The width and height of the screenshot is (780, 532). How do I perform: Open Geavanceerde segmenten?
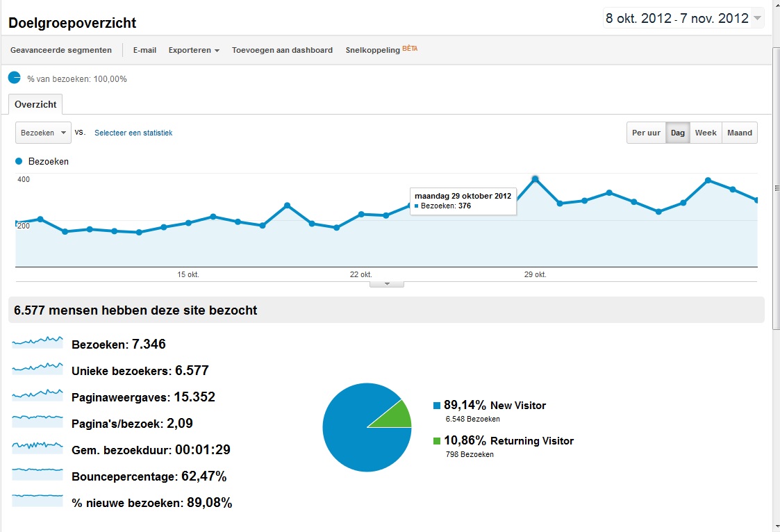[60, 50]
